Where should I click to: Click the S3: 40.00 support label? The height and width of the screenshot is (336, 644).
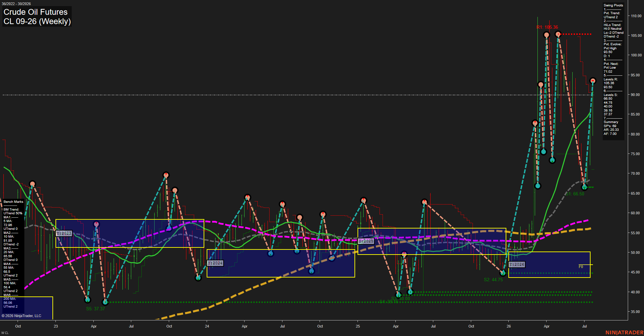point(401,298)
